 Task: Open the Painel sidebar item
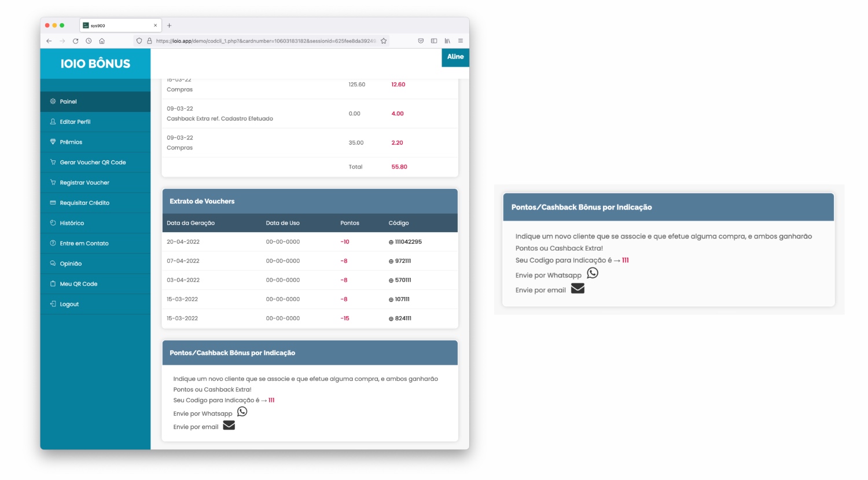click(x=68, y=102)
